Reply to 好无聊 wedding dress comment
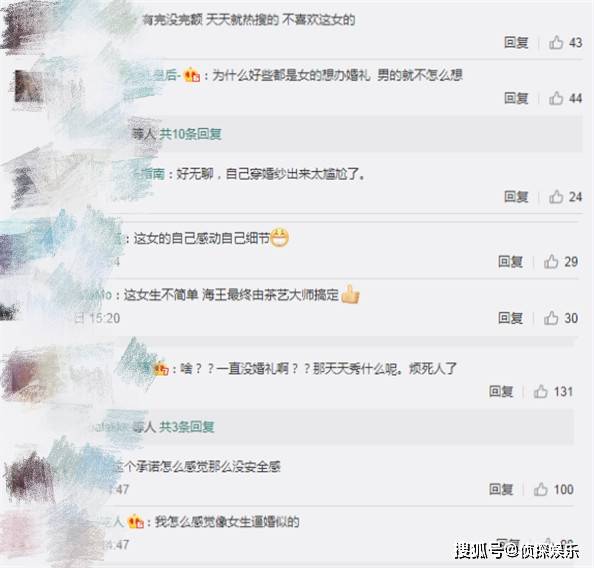 (x=516, y=197)
